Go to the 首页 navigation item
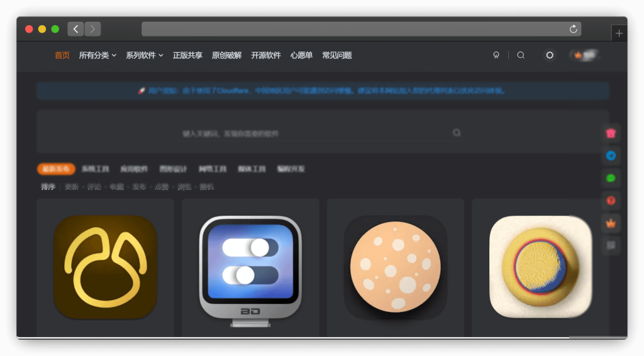Screen dimensions: 644x356 pyautogui.click(x=62, y=55)
